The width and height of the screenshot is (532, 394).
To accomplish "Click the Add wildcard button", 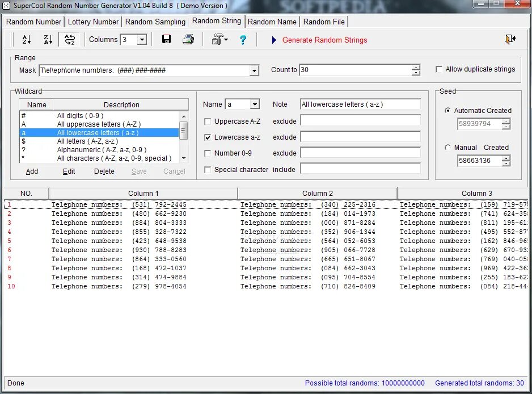I will (32, 171).
